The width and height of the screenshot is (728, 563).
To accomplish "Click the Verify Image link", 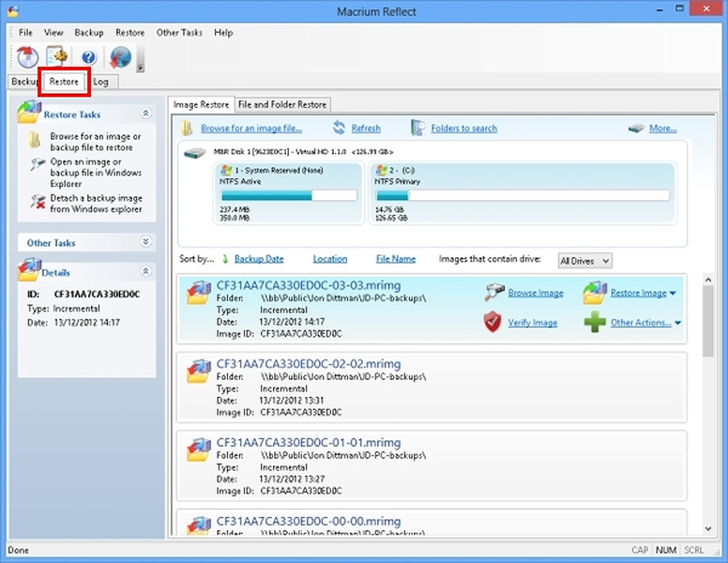I will point(532,323).
